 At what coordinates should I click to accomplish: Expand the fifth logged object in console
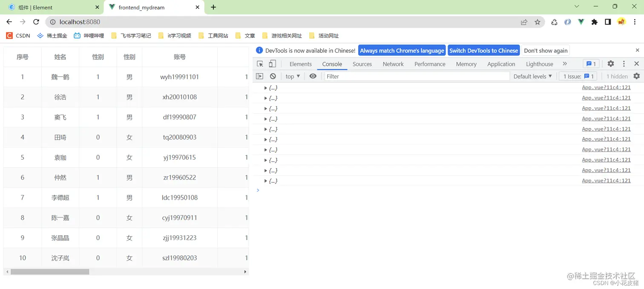point(265,129)
